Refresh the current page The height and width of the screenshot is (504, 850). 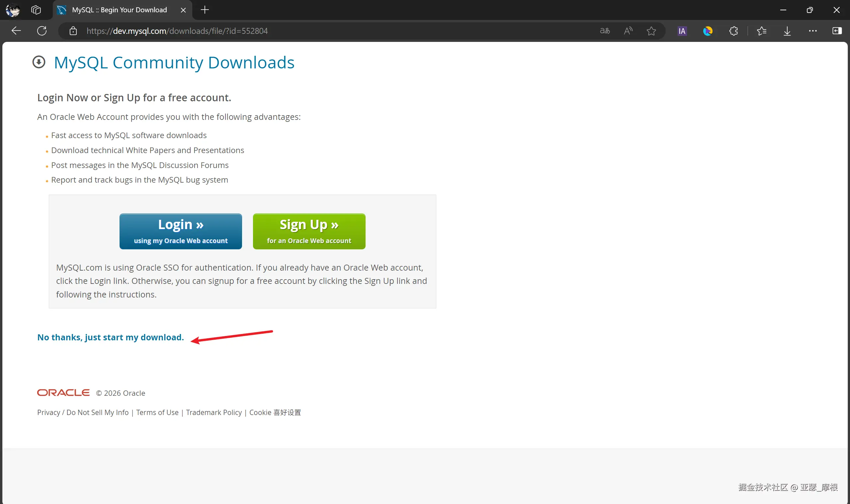[x=42, y=31]
